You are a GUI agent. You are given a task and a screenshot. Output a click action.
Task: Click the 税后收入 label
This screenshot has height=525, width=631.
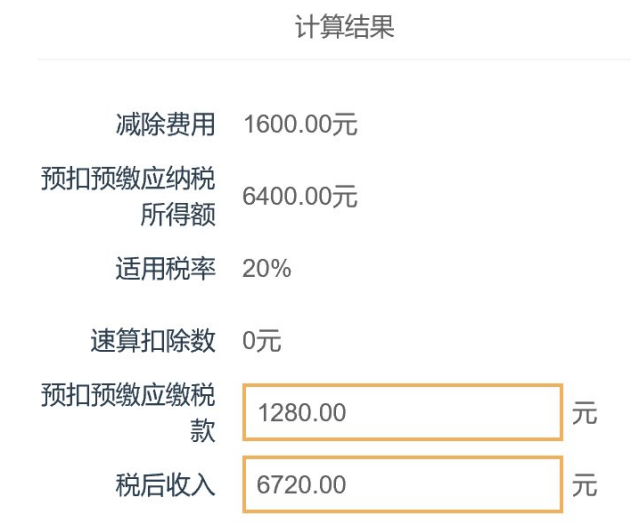[x=165, y=486]
